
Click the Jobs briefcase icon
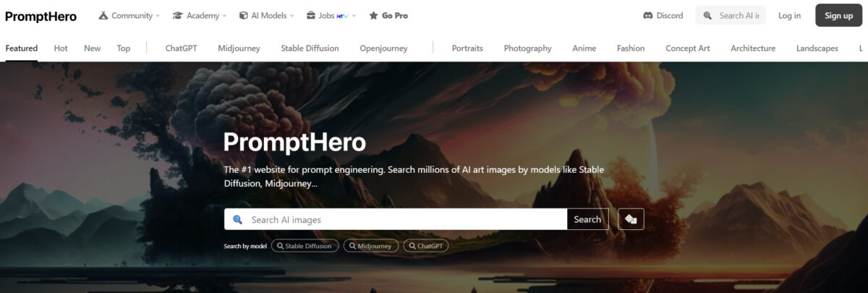(310, 15)
